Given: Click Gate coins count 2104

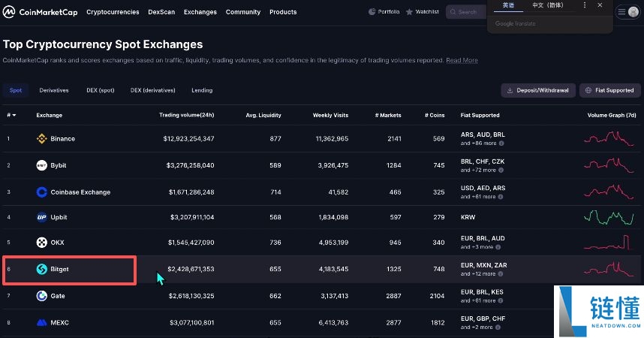Looking at the screenshot, I should (x=437, y=296).
